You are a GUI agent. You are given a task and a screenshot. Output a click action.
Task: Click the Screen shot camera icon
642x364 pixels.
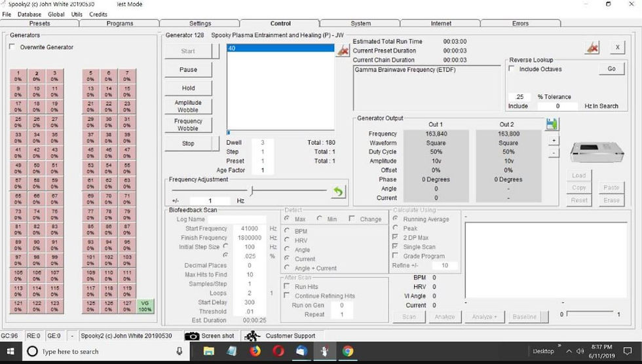click(x=191, y=336)
